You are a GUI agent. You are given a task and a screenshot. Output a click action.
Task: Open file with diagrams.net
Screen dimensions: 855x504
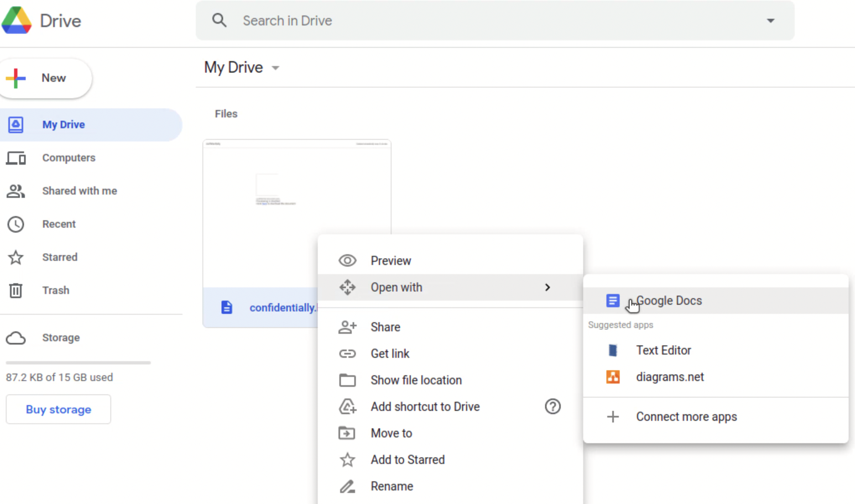(x=716, y=377)
